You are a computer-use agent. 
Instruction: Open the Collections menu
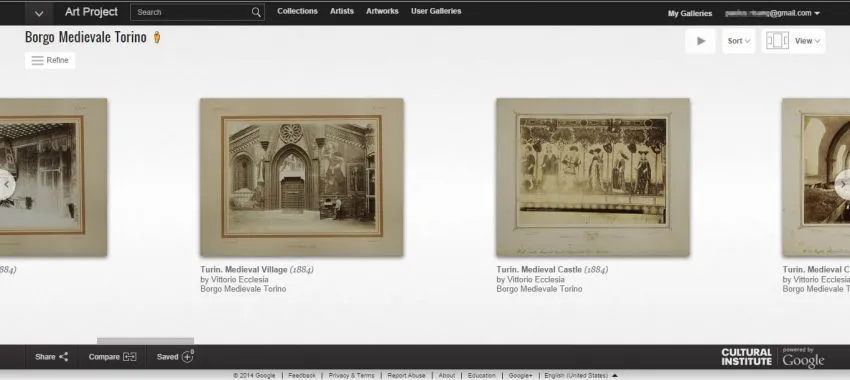point(297,11)
